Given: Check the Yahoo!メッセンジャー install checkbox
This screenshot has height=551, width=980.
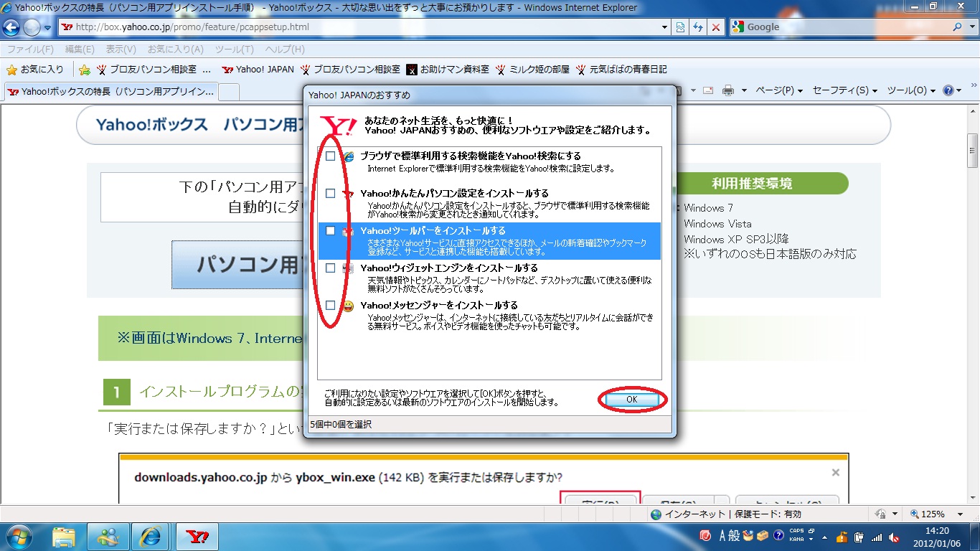Looking at the screenshot, I should (x=330, y=306).
